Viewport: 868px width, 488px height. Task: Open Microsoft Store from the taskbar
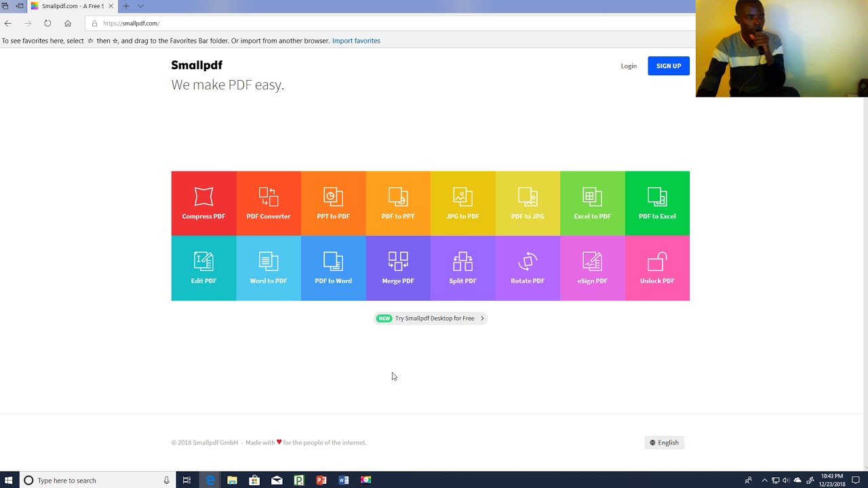254,480
